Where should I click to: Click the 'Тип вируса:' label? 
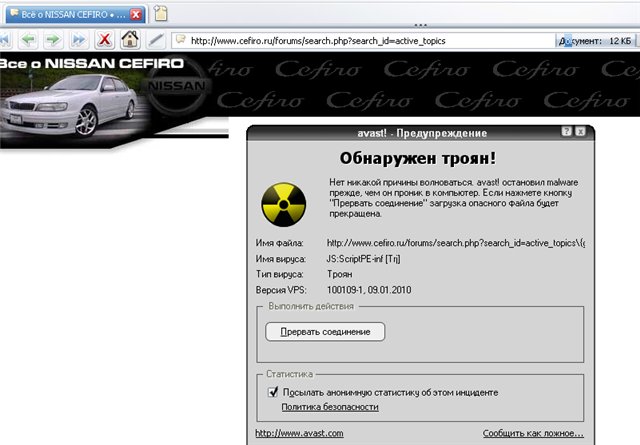coord(280,274)
